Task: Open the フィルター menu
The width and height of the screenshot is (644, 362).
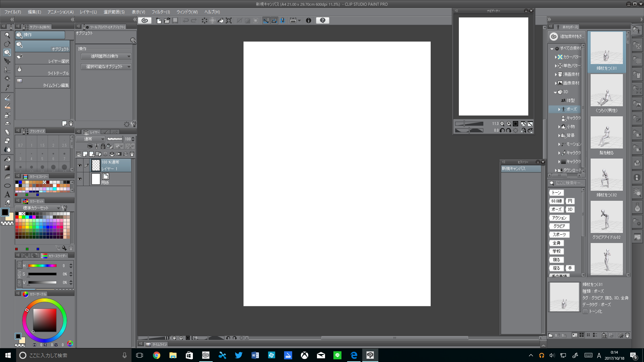Action: tap(161, 12)
